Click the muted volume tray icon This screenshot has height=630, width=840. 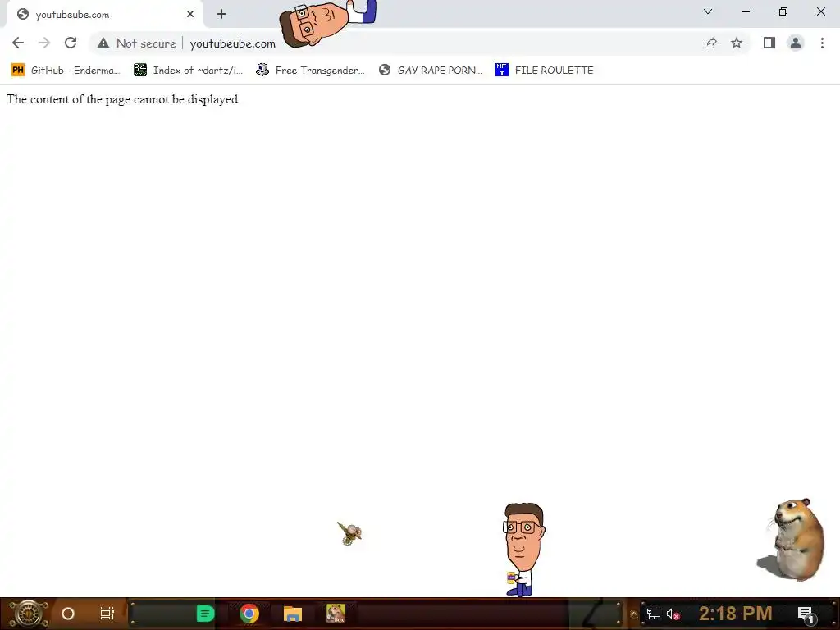pyautogui.click(x=673, y=614)
